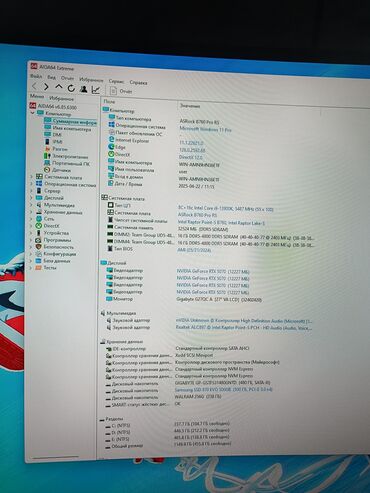The height and width of the screenshot is (493, 370).
Task: Open the DirectX 12.0 value link
Action: tap(190, 157)
